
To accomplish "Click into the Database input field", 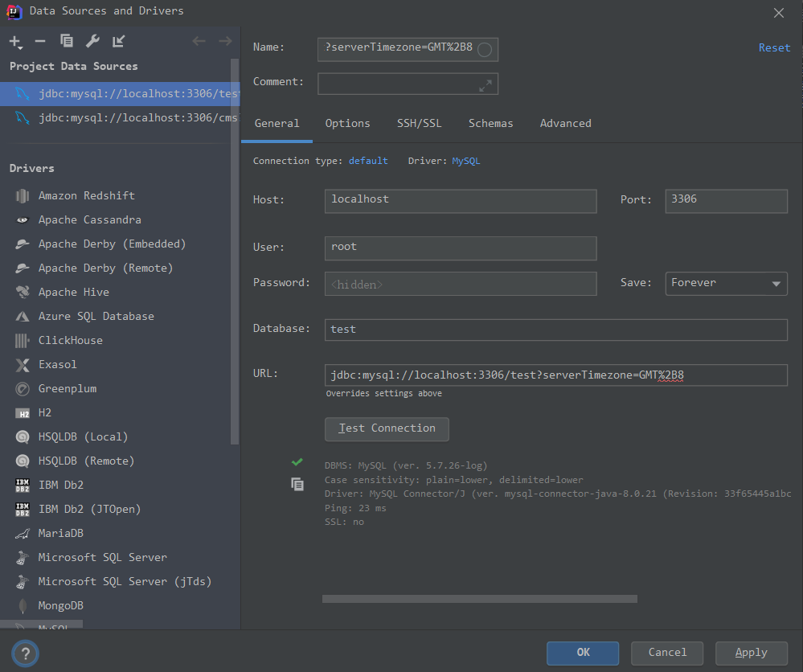I will 555,330.
